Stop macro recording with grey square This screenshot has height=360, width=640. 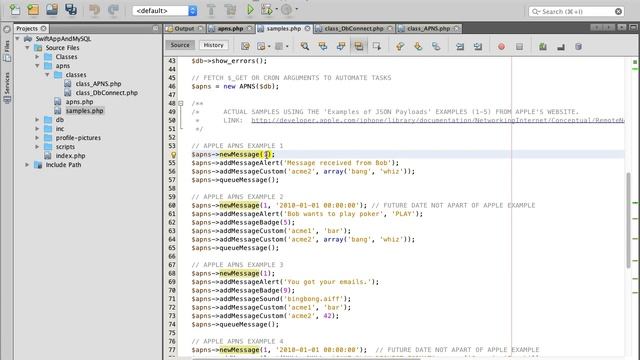519,47
